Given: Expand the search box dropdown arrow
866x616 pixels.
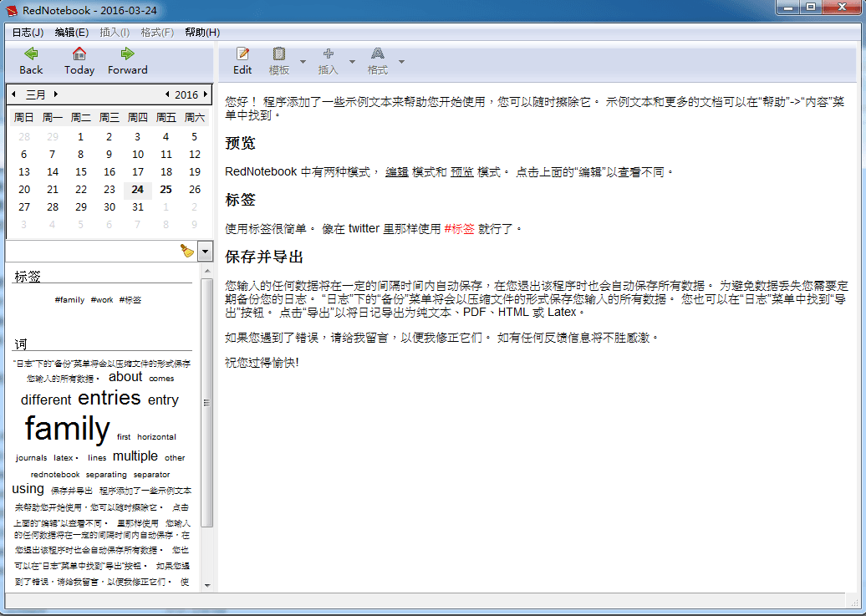Looking at the screenshot, I should pos(206,252).
